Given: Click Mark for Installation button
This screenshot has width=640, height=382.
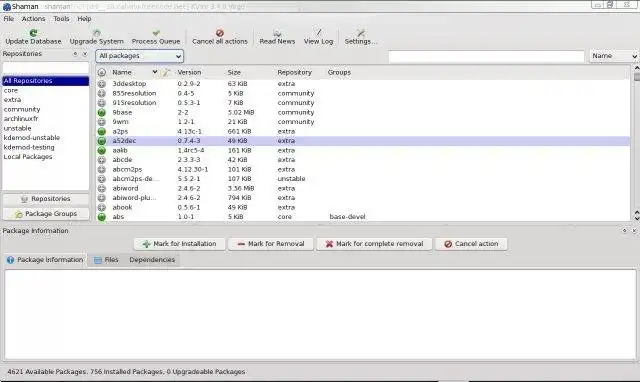Looking at the screenshot, I should 180,244.
